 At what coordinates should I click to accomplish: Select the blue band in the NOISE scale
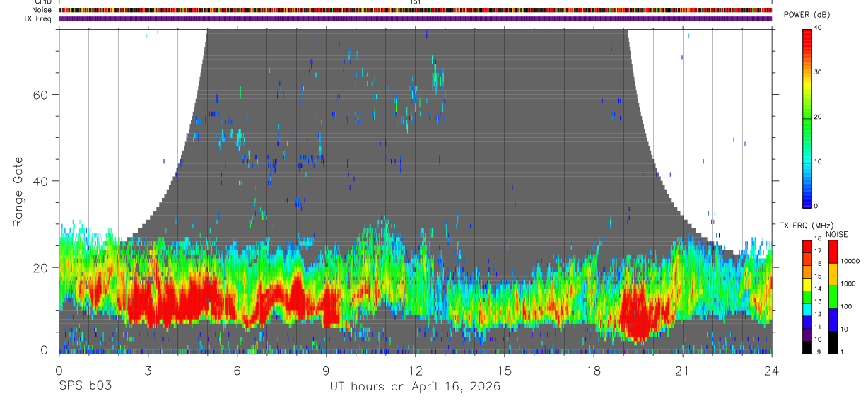pyautogui.click(x=833, y=320)
